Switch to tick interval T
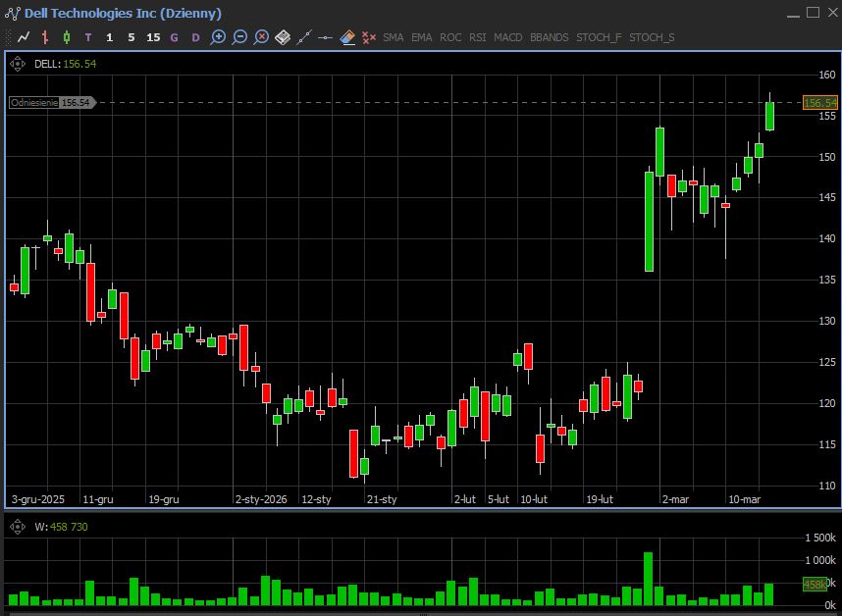The image size is (842, 616). tap(88, 37)
